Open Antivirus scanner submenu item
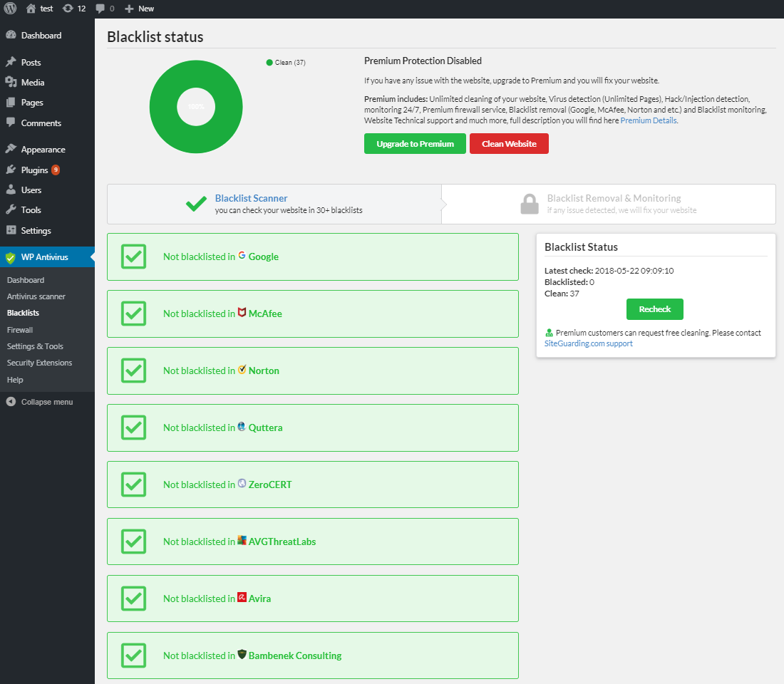This screenshot has width=784, height=684. click(x=36, y=296)
